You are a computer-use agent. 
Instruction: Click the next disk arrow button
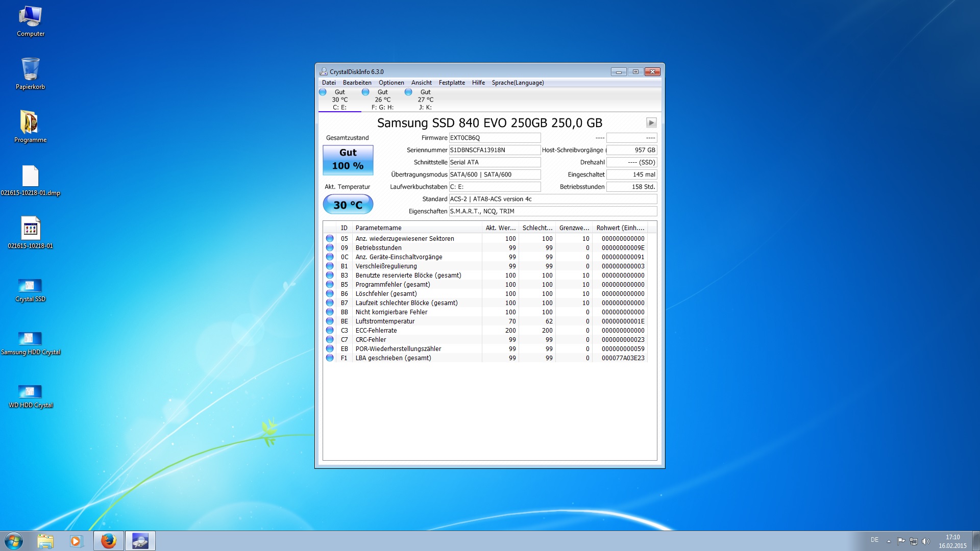pyautogui.click(x=651, y=122)
